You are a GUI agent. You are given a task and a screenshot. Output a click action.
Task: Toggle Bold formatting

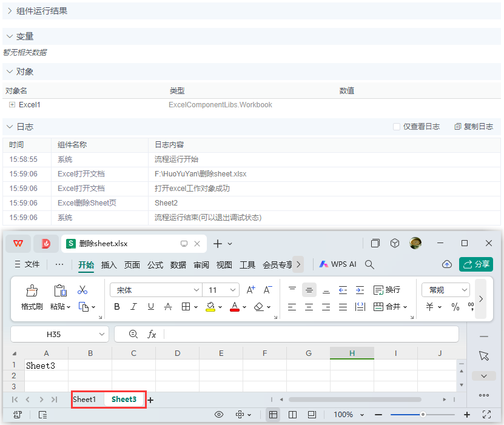(116, 307)
